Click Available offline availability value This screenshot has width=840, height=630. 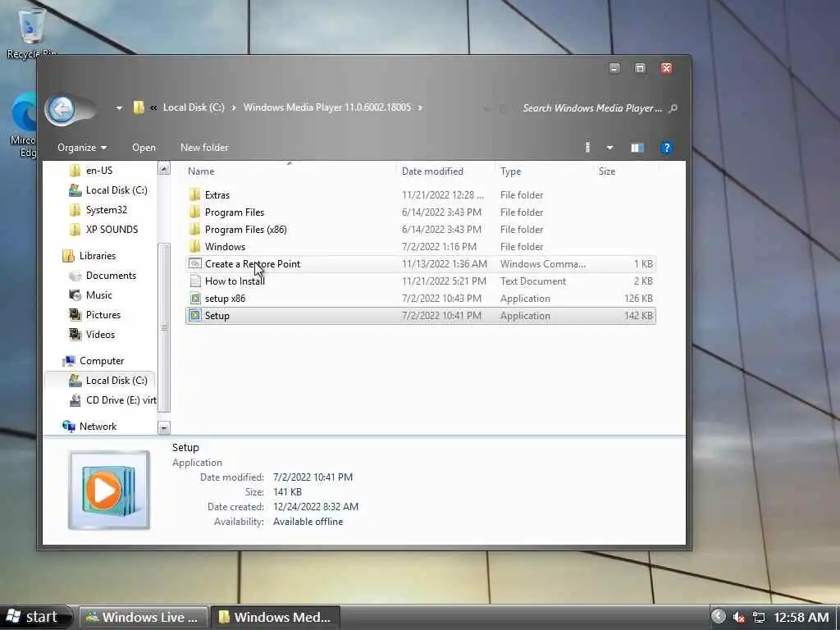pyautogui.click(x=308, y=522)
